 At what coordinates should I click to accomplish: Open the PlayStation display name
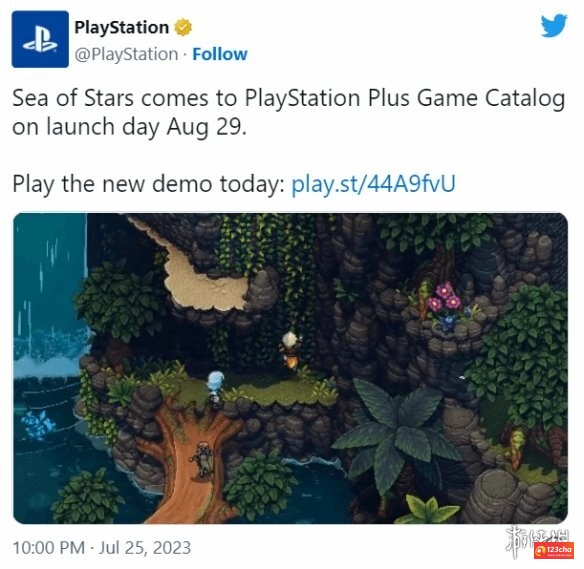pyautogui.click(x=121, y=28)
